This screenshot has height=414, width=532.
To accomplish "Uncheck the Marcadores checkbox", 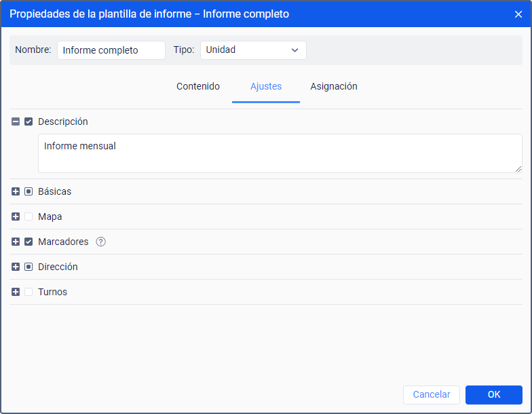I will [28, 242].
